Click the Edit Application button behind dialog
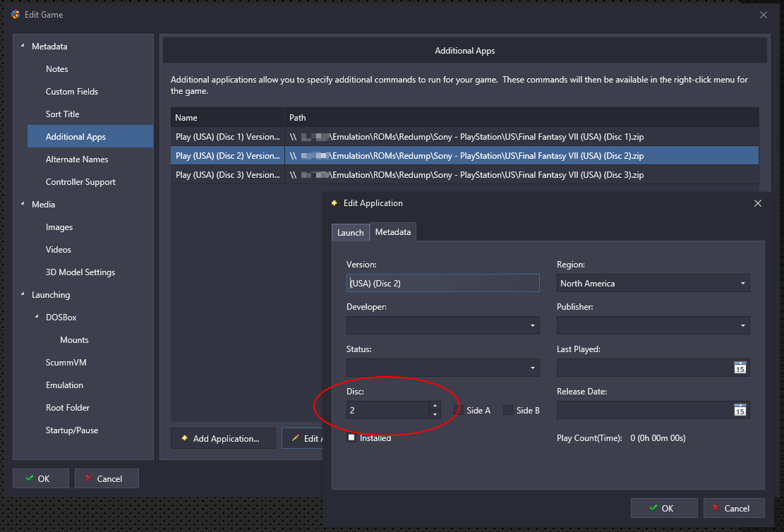Screen dimensions: 784x532 [x=303, y=438]
